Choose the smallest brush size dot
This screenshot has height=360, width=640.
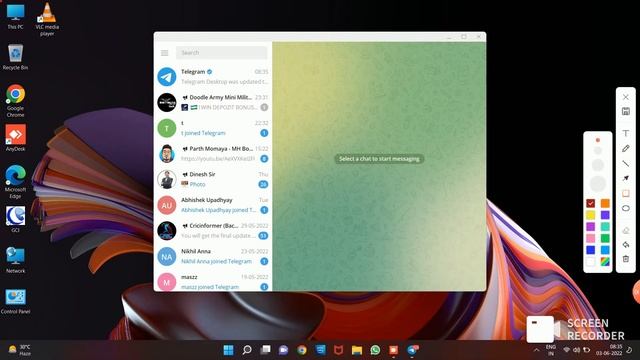[598, 140]
